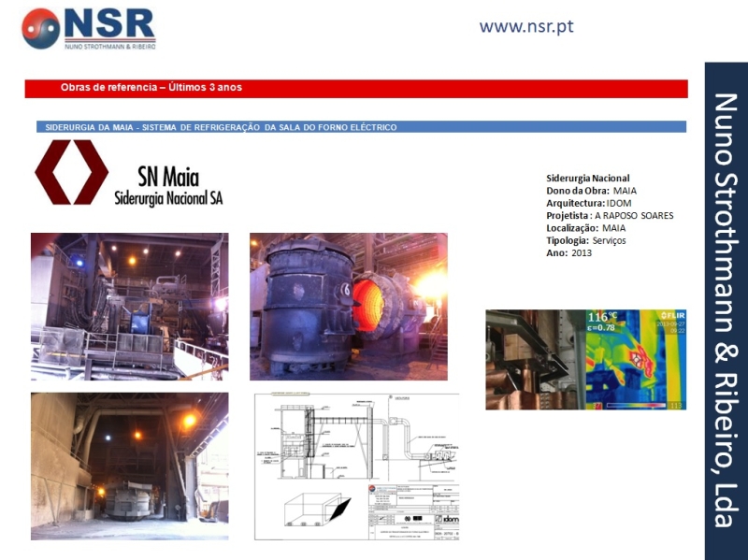
Task: Select the 'Ano: 2013' text line
Action: [x=568, y=253]
